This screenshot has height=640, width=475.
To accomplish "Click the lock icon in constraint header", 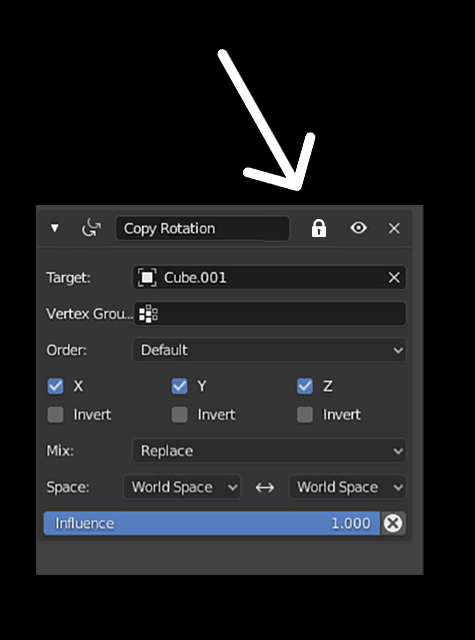I will [319, 228].
